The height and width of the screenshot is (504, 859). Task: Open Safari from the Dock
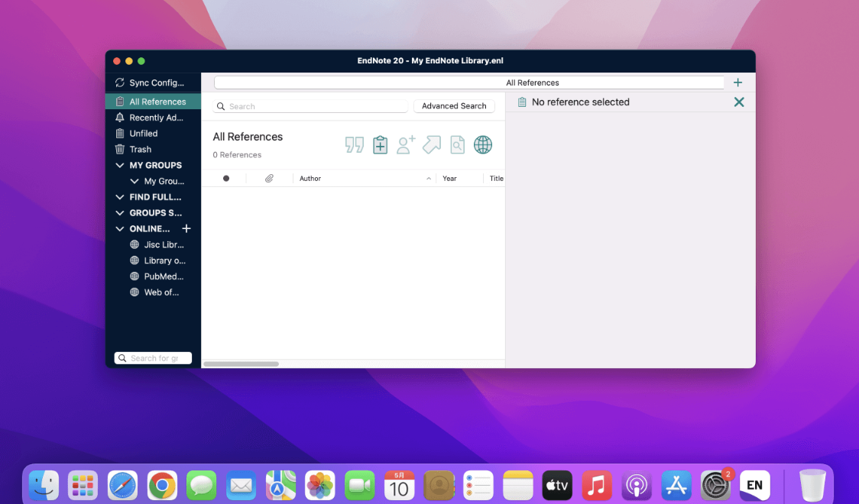(x=123, y=486)
